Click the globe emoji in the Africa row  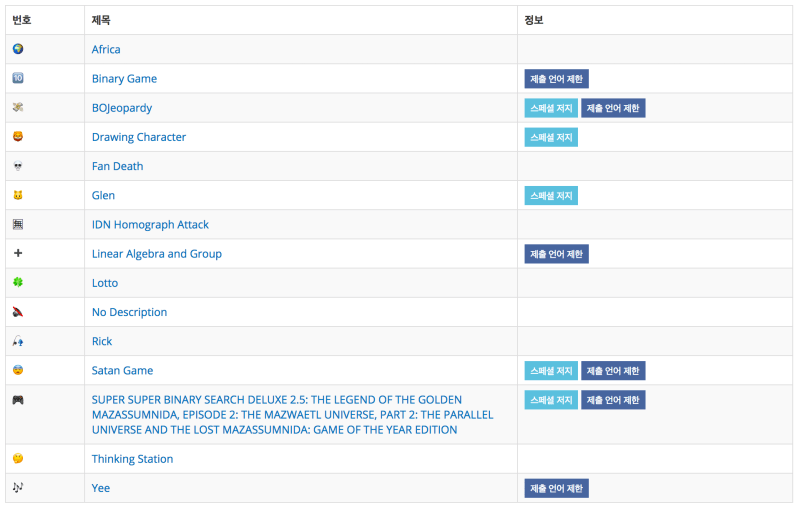point(18,49)
